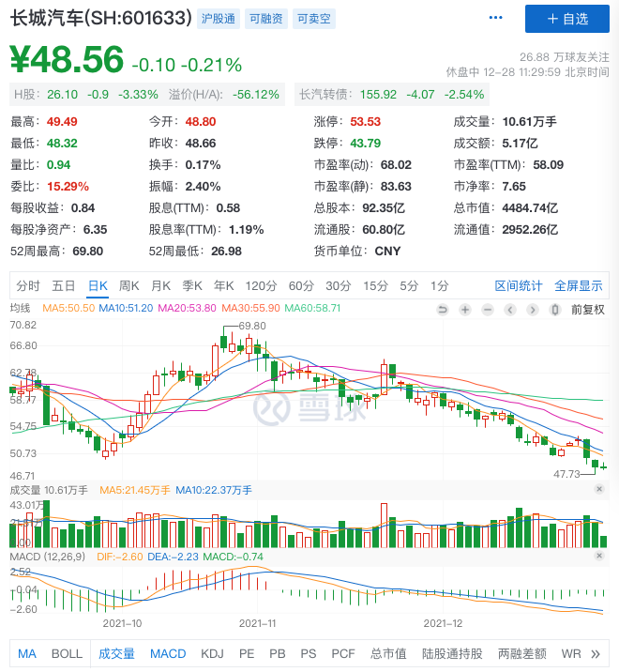
Task: Select the 月K chart tab
Action: tap(160, 286)
